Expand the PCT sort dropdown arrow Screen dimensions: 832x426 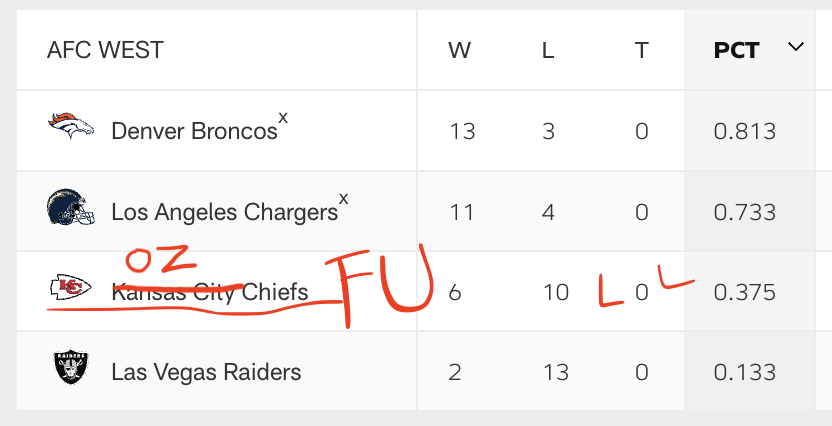coord(796,47)
